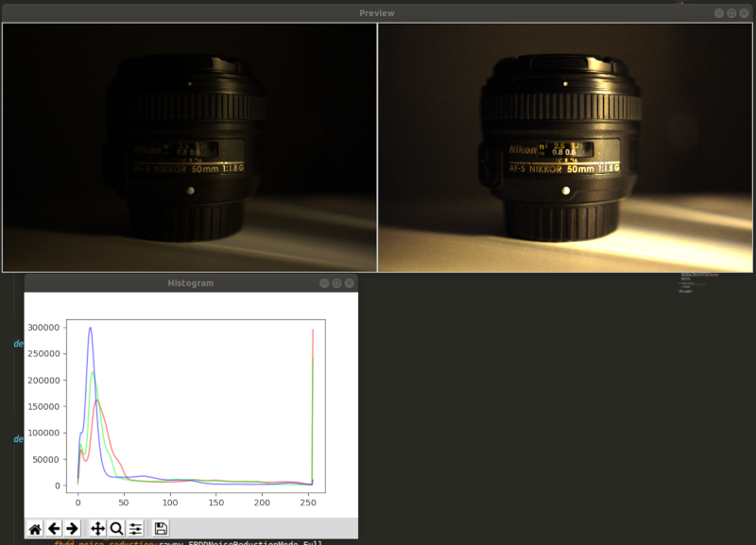Minimize the Histogram window
This screenshot has height=545, width=756.
324,283
